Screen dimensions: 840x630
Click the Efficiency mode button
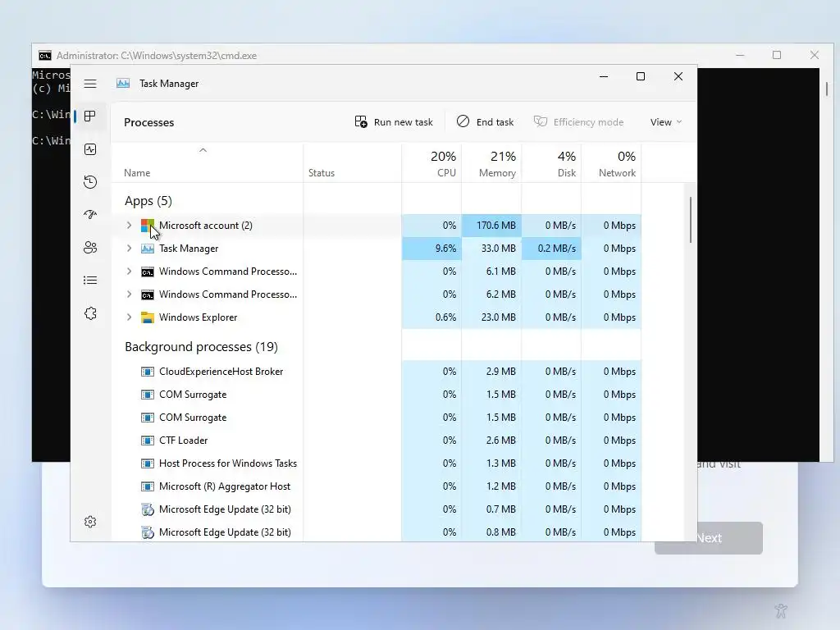pos(578,122)
